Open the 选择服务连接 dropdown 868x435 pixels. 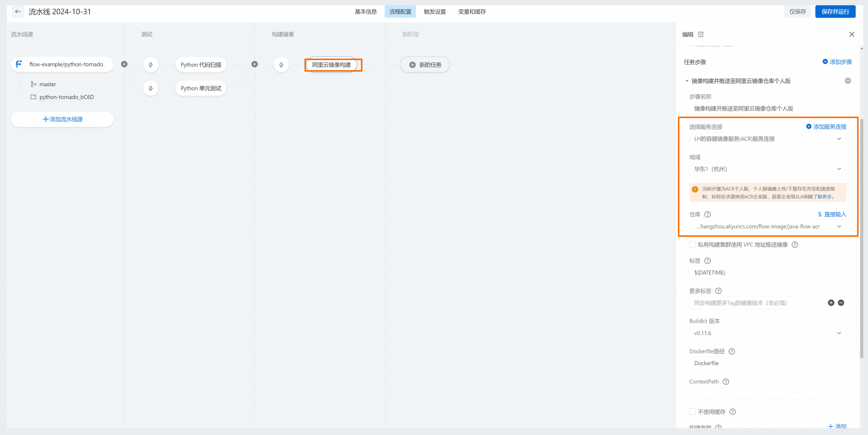click(767, 139)
